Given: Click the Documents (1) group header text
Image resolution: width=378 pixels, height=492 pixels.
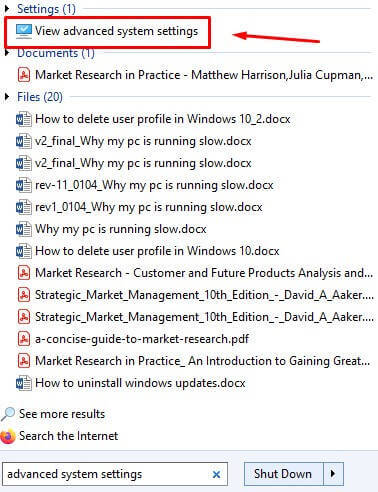Looking at the screenshot, I should (56, 53).
